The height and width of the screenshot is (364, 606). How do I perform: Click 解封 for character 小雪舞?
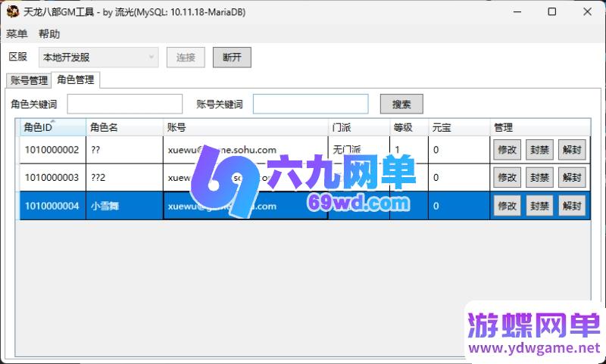[x=572, y=206]
